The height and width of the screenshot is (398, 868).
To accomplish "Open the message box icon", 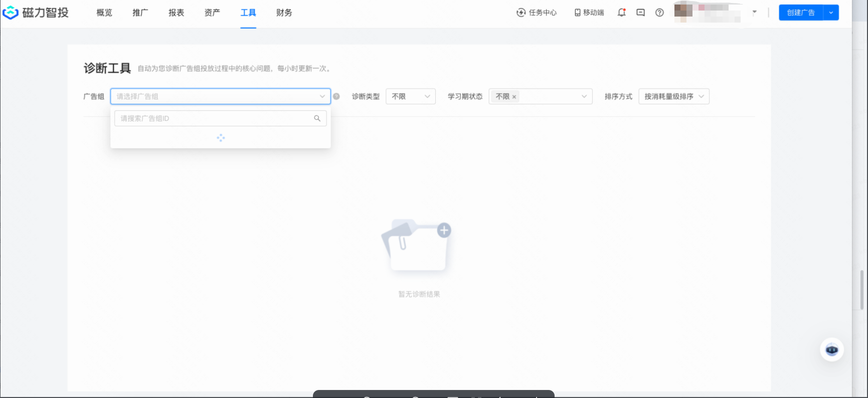I will click(x=641, y=13).
